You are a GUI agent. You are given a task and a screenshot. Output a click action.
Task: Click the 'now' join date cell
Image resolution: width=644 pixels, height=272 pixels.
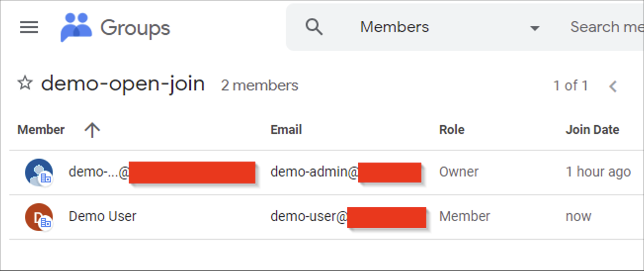coord(579,217)
